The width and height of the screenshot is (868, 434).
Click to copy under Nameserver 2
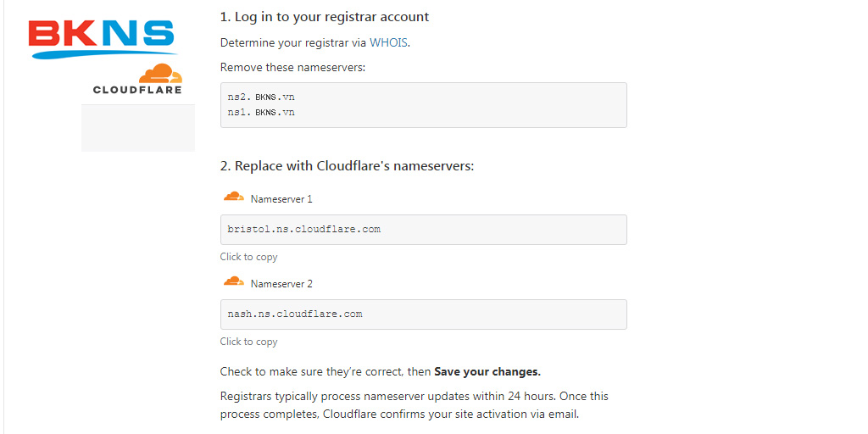pyautogui.click(x=248, y=342)
